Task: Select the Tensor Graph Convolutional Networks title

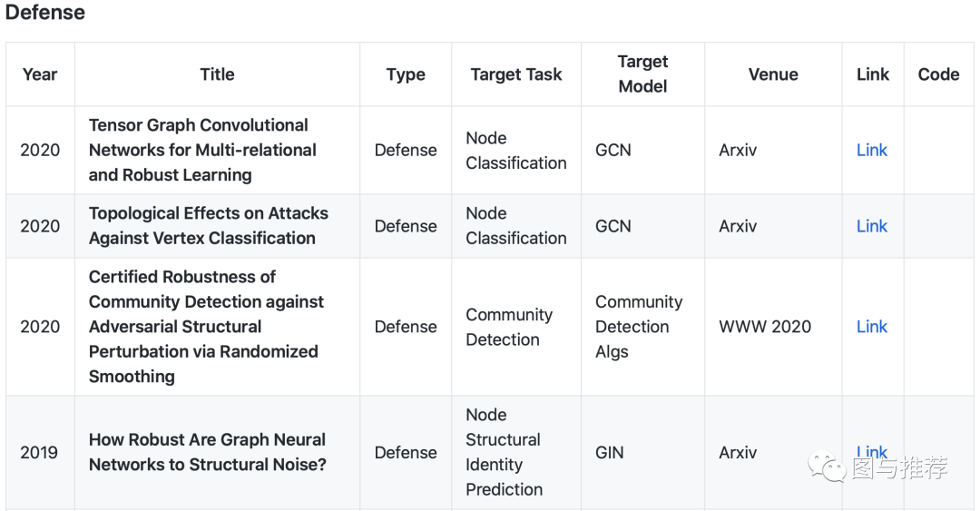Action: pos(202,150)
